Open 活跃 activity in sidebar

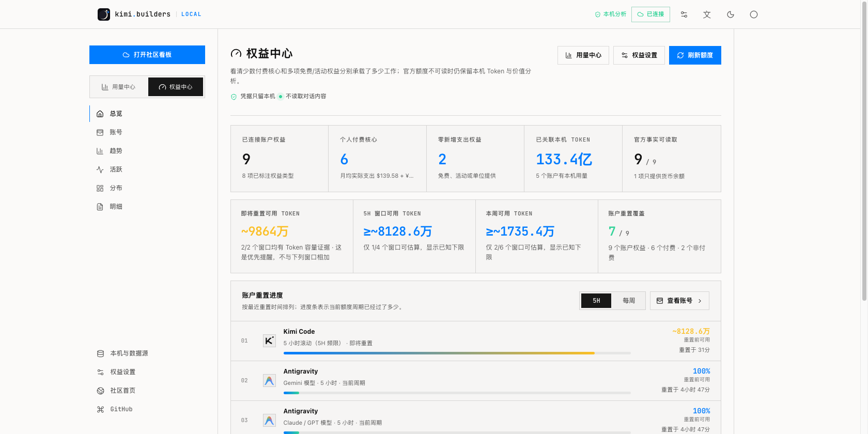147,169
